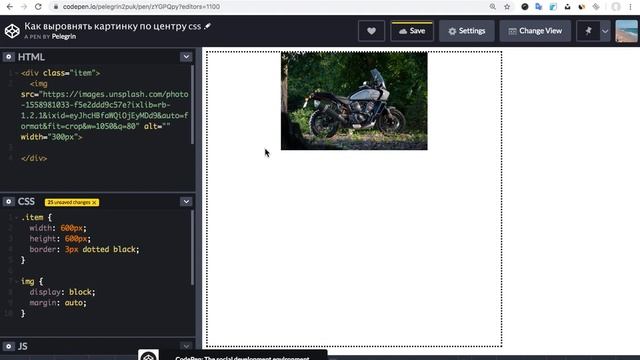The width and height of the screenshot is (640, 360).
Task: Fold img rule arrow in CSS gutter
Action: tap(17, 282)
